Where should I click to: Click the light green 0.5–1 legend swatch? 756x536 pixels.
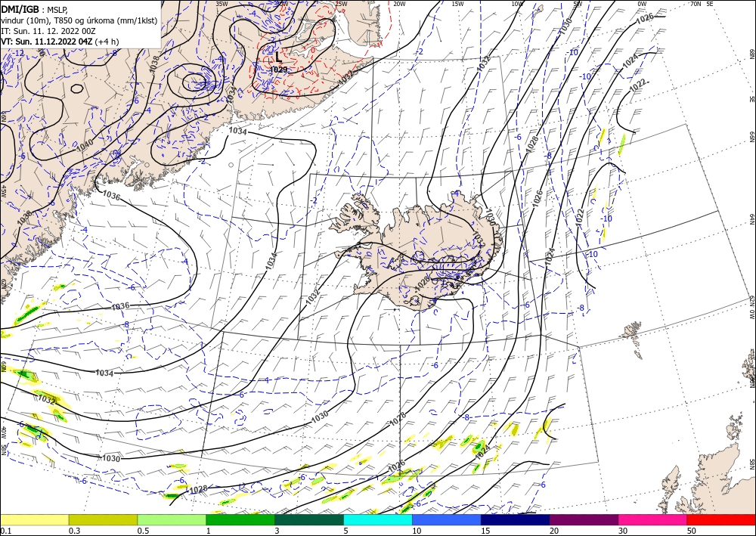(172, 519)
